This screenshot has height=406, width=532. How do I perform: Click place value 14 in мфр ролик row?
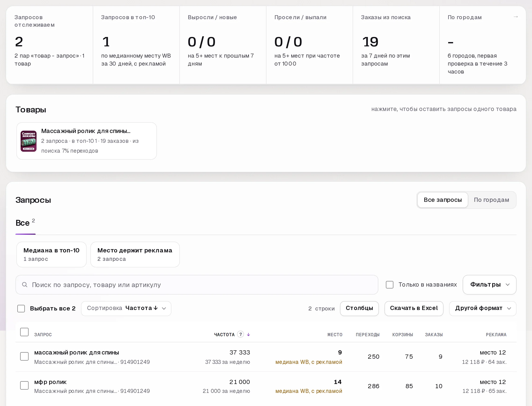click(x=338, y=382)
